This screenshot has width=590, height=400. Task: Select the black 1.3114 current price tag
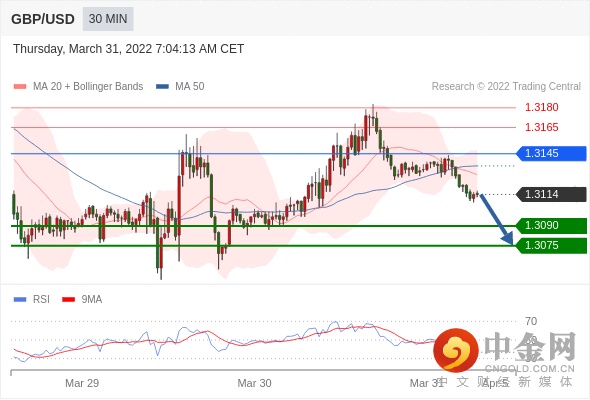(551, 194)
